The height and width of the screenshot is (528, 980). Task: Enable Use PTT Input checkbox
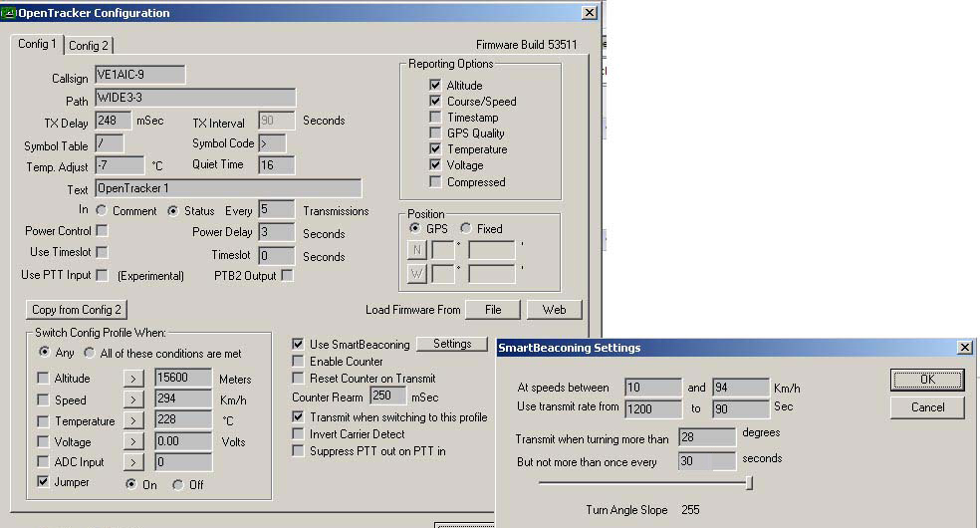(x=102, y=275)
